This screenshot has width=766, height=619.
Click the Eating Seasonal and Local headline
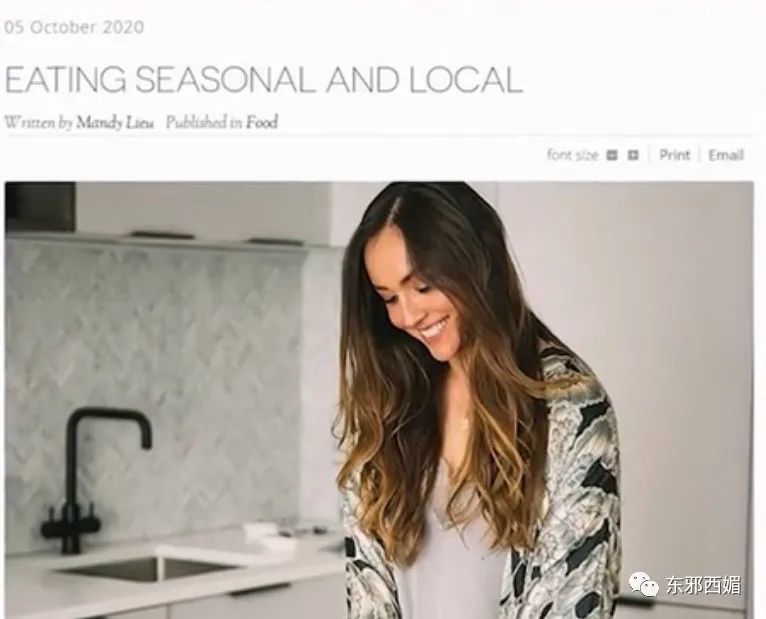264,80
